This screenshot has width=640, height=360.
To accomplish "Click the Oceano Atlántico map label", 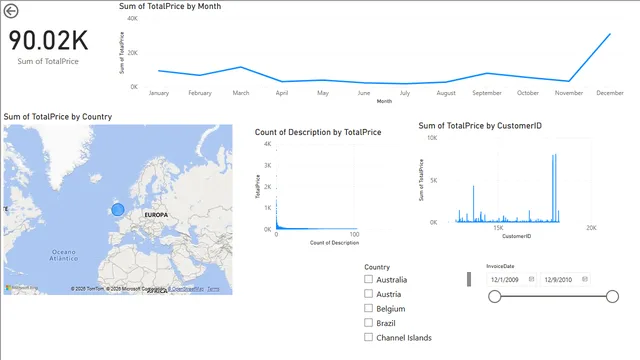I will click(x=64, y=255).
